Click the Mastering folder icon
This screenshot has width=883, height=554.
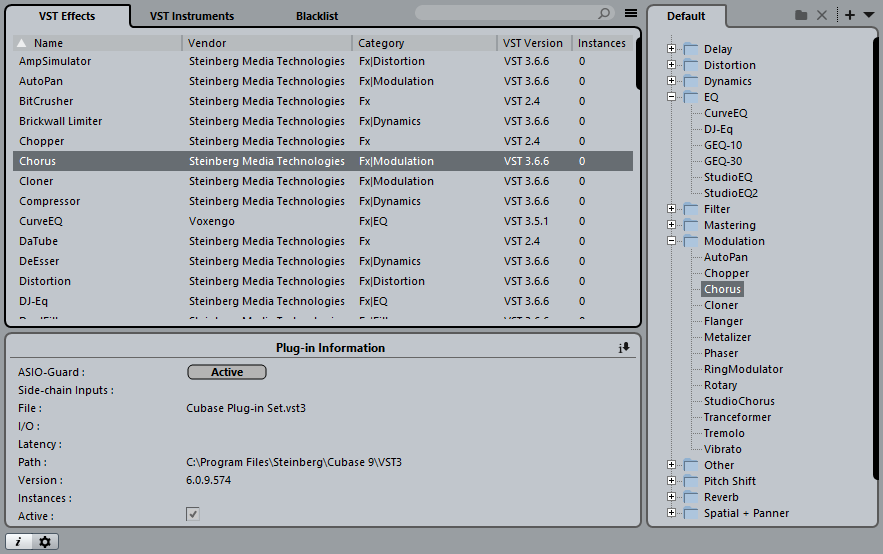(691, 225)
